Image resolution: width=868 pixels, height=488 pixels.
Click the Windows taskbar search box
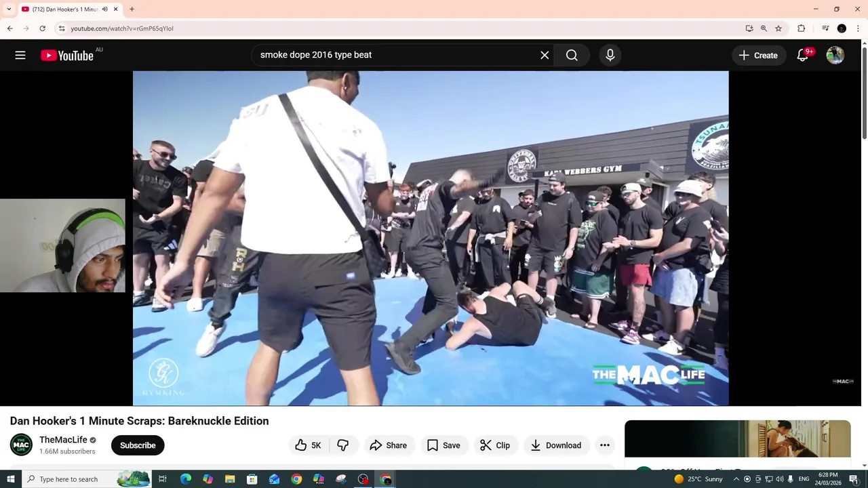(88, 479)
